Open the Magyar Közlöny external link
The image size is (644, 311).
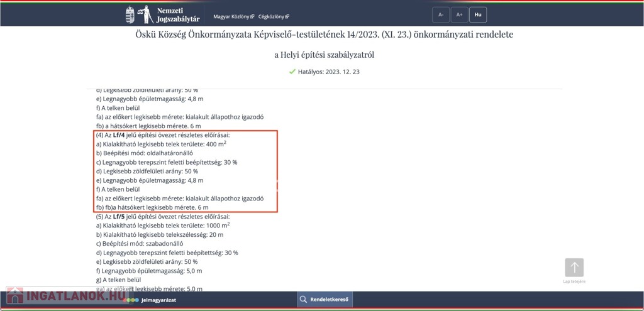tap(231, 16)
